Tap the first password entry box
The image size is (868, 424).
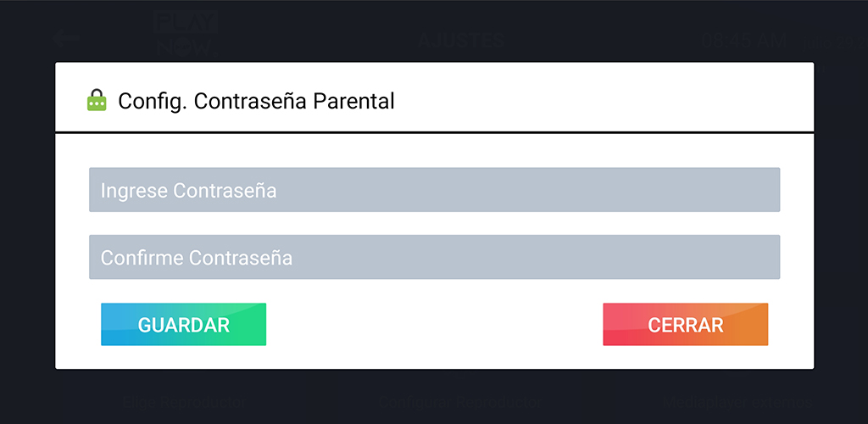434,190
